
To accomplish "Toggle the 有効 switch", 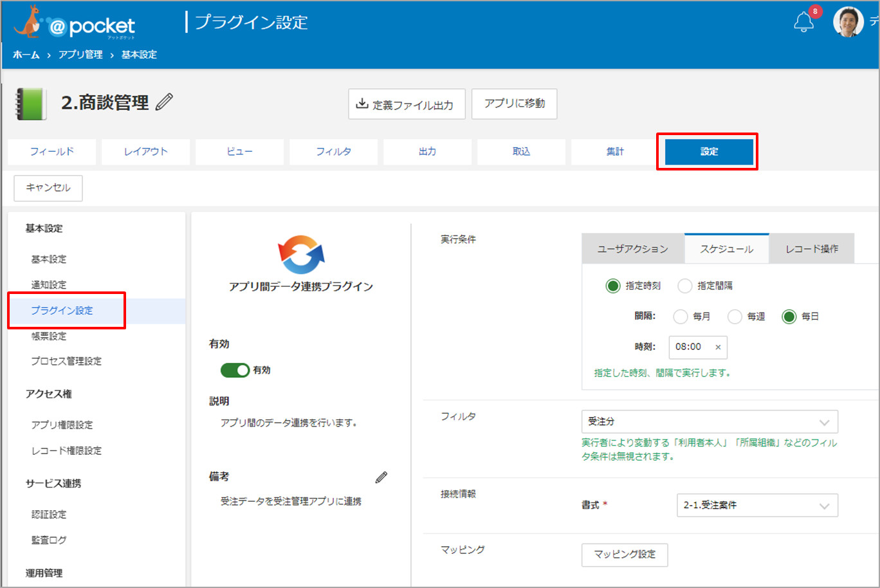I will [235, 370].
